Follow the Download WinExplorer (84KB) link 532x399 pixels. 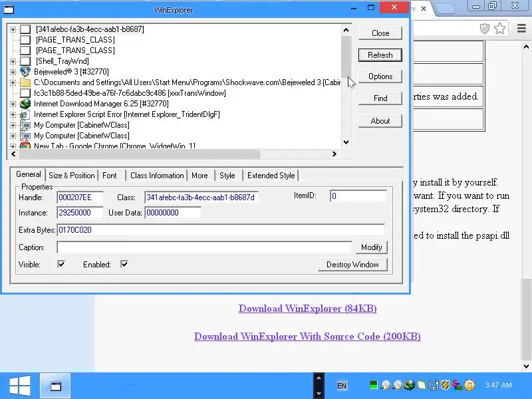click(x=307, y=309)
